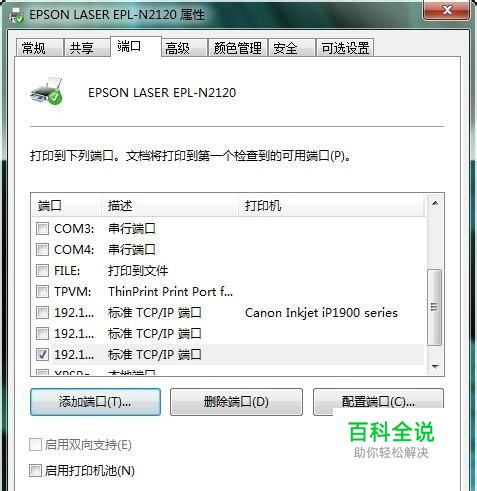The height and width of the screenshot is (491, 477).
Task: Click the port list scroll up arrow
Action: click(435, 203)
